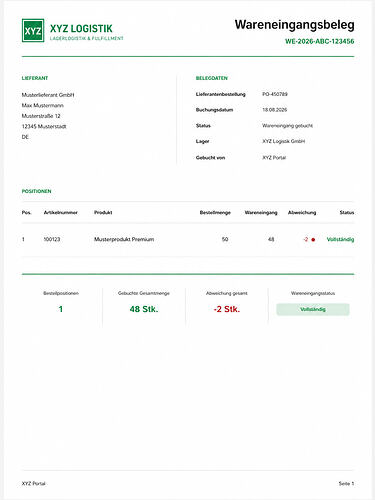Screen dimensions: 375x500
Task: Click the value Wareneingang gebucht
Action: pyautogui.click(x=288, y=126)
